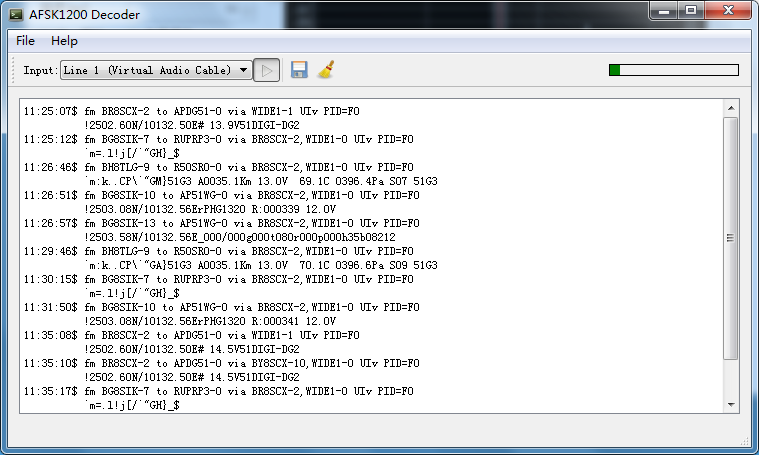Click the Start decoding play button
This screenshot has width=759, height=455.
(x=266, y=70)
